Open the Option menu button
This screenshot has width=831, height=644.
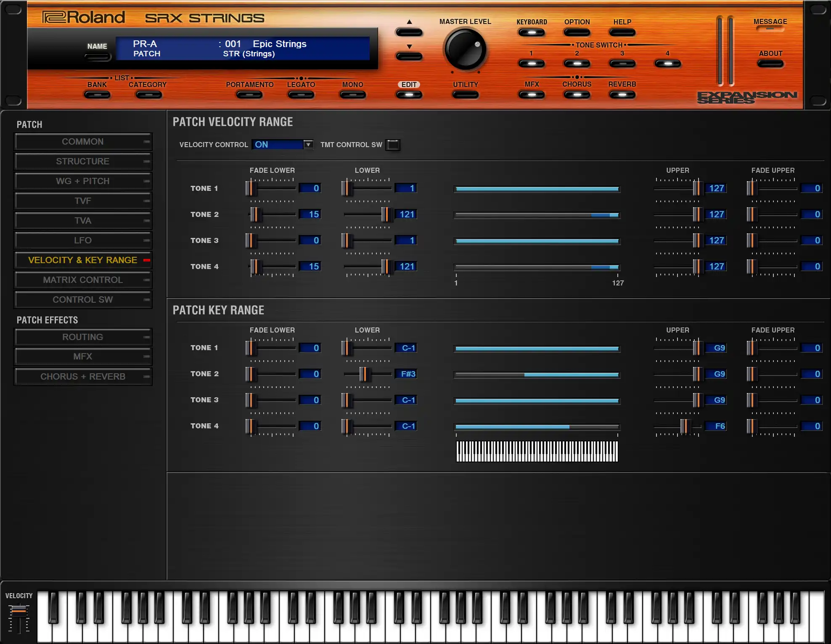(x=577, y=32)
